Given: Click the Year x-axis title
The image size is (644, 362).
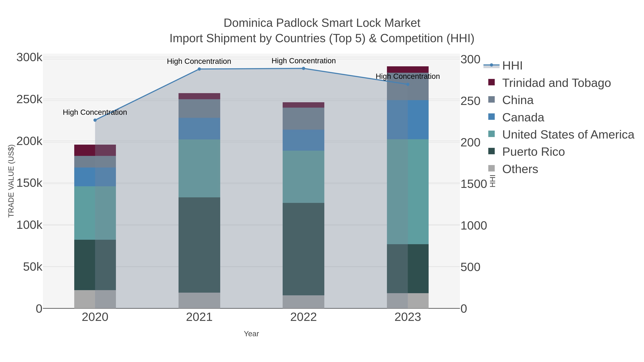Looking at the screenshot, I should tap(252, 334).
